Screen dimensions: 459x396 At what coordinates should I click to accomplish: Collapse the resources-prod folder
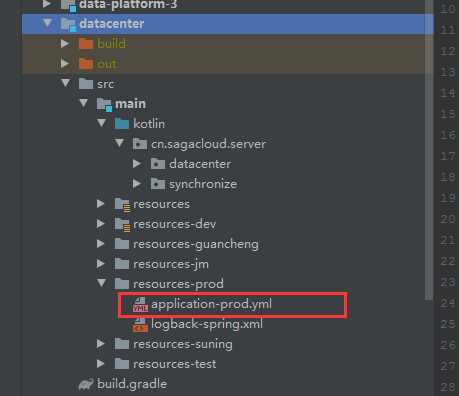coord(101,283)
